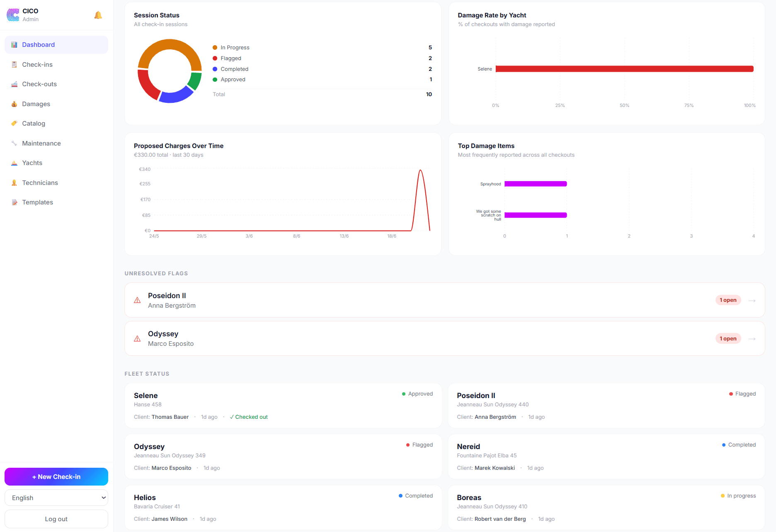
Task: Open the Catalog page
Action: point(56,124)
